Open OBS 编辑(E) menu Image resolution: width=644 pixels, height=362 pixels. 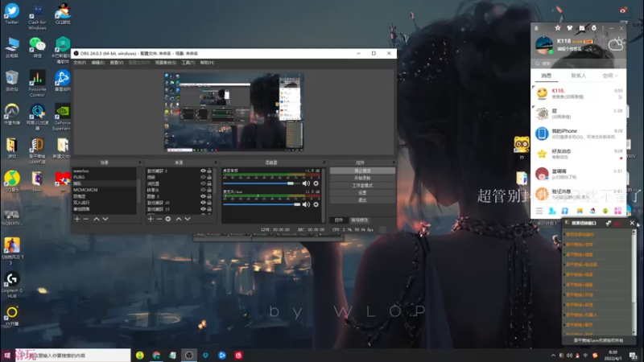[97, 63]
